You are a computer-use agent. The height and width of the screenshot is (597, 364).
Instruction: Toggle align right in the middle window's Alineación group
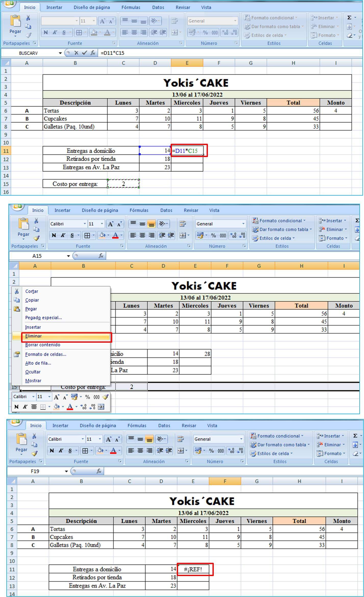(x=152, y=235)
